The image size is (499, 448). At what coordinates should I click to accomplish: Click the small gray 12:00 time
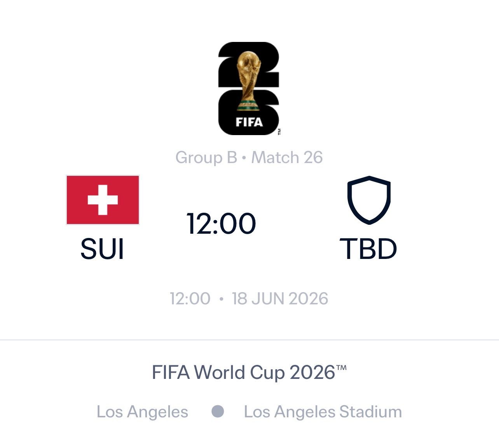click(190, 299)
